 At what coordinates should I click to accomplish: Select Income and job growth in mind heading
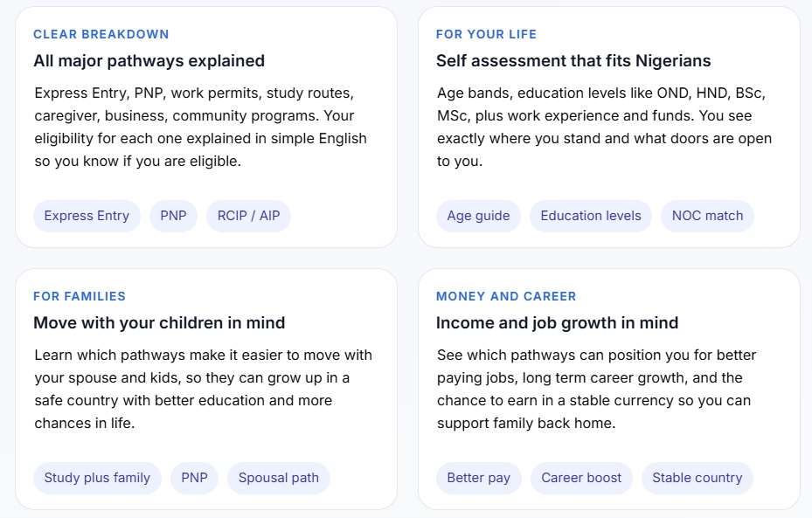pos(557,322)
